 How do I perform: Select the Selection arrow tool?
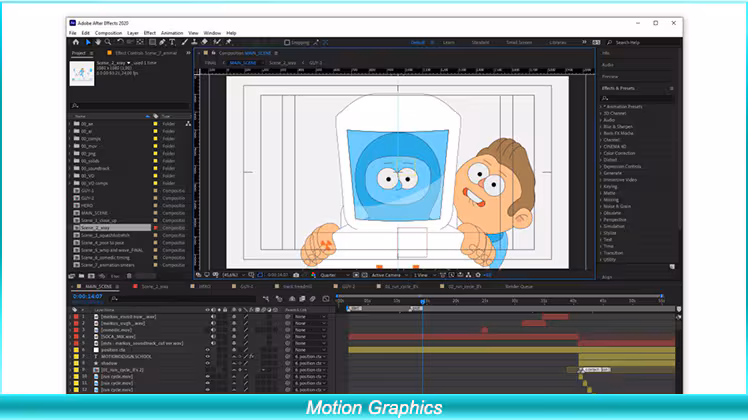tap(88, 42)
